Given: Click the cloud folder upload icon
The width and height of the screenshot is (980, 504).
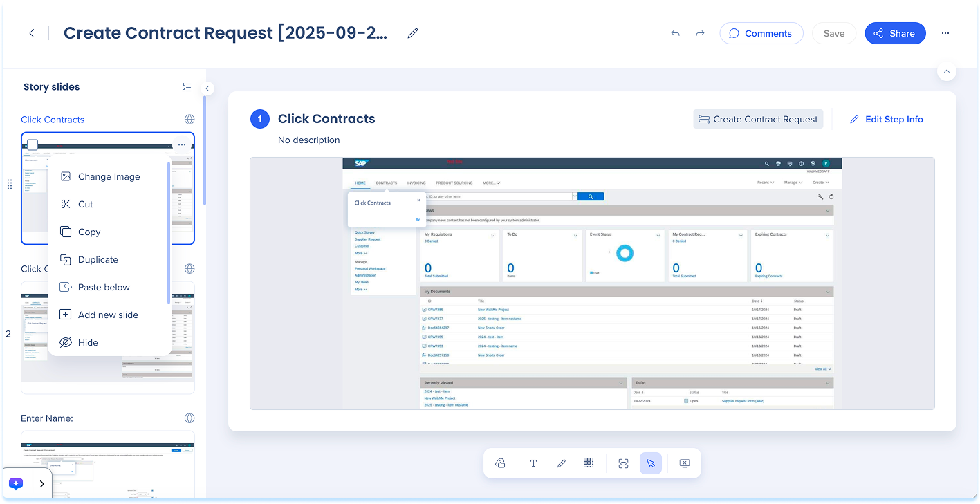Looking at the screenshot, I should (500, 463).
